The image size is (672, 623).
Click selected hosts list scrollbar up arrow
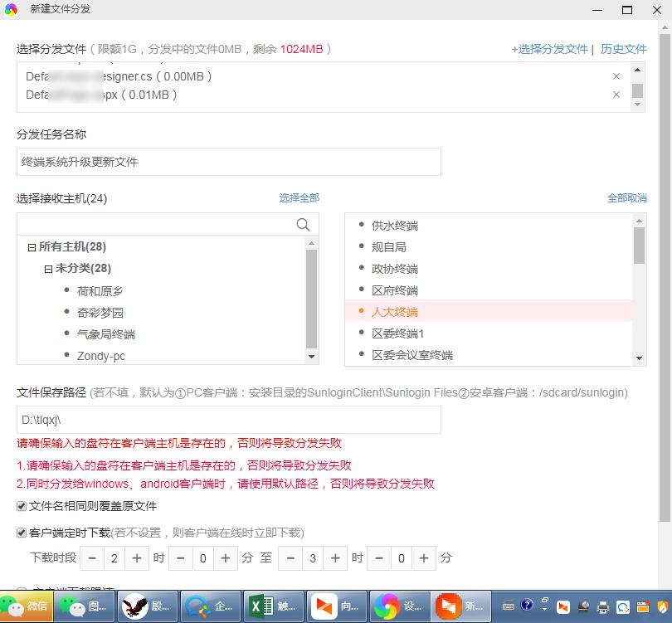pos(639,221)
